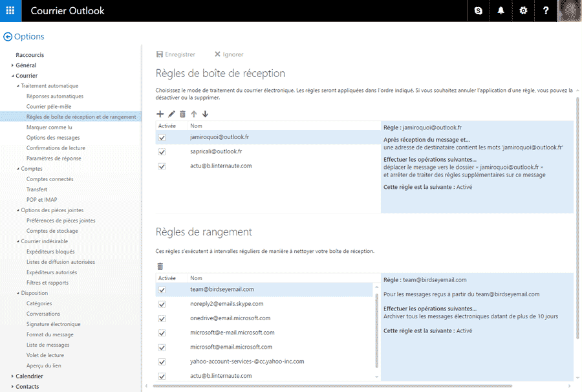The height and width of the screenshot is (392, 582).
Task: Open Filtres et rapports
Action: click(x=47, y=283)
